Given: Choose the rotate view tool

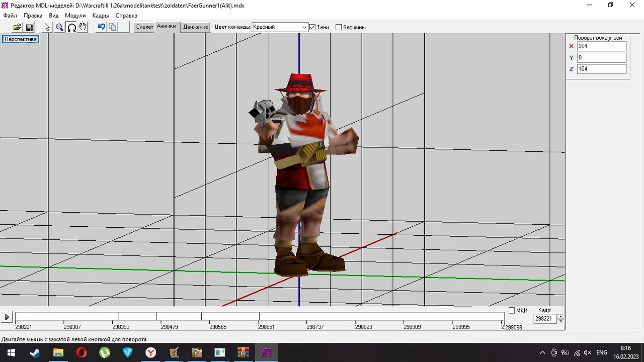Looking at the screenshot, I should pyautogui.click(x=71, y=27).
